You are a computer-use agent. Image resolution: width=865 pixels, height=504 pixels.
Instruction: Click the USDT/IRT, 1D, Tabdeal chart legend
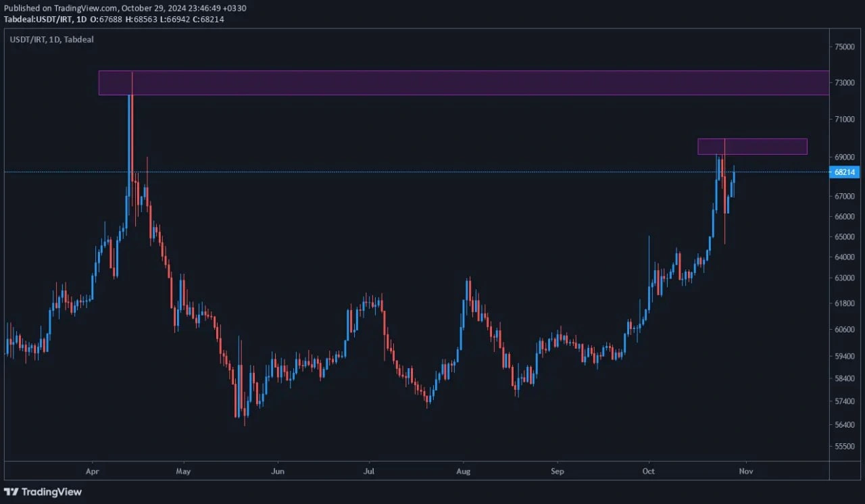[x=51, y=39]
